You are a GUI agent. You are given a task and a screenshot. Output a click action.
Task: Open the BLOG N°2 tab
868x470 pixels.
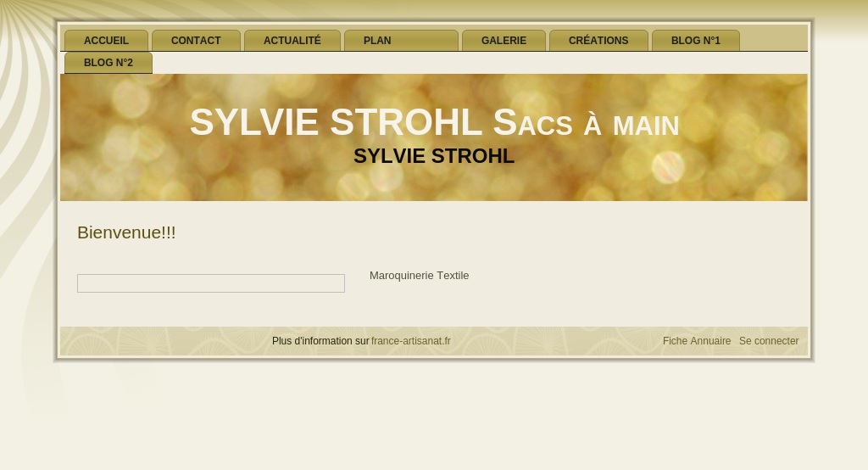[108, 63]
